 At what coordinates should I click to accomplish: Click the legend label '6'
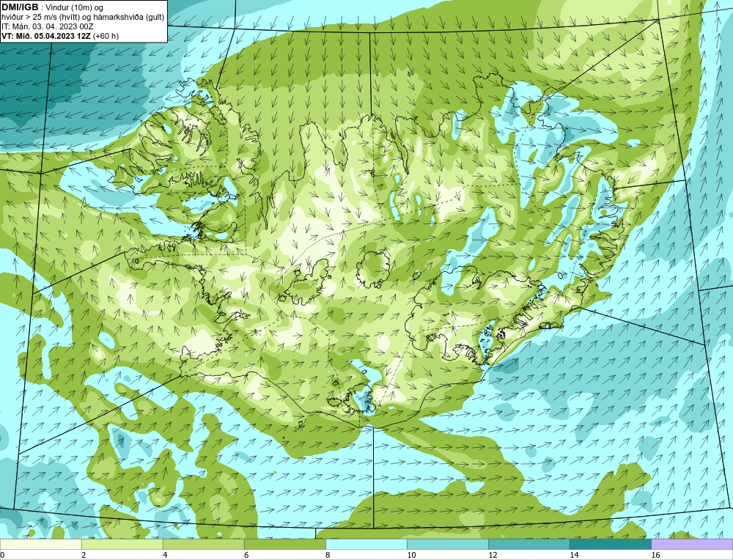point(246,555)
